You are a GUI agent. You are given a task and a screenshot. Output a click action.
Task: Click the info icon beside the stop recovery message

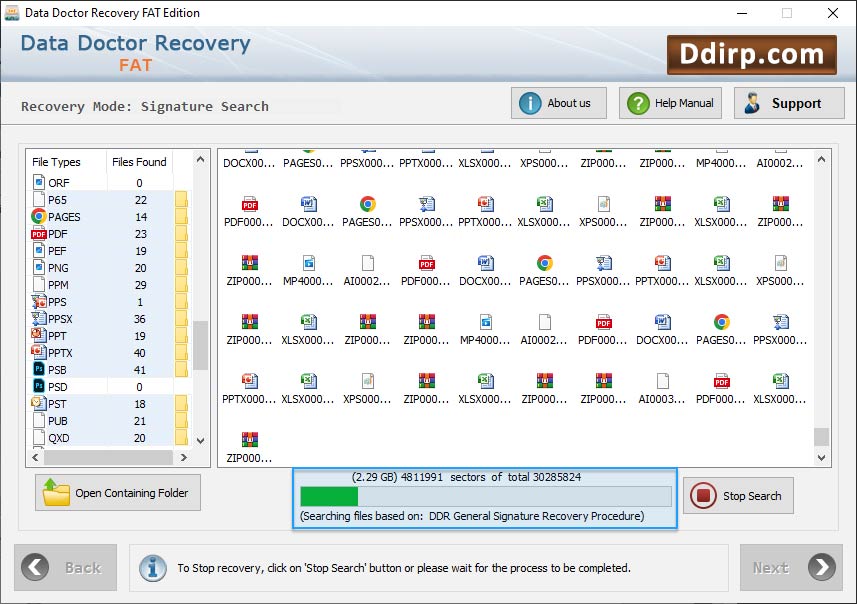click(152, 568)
